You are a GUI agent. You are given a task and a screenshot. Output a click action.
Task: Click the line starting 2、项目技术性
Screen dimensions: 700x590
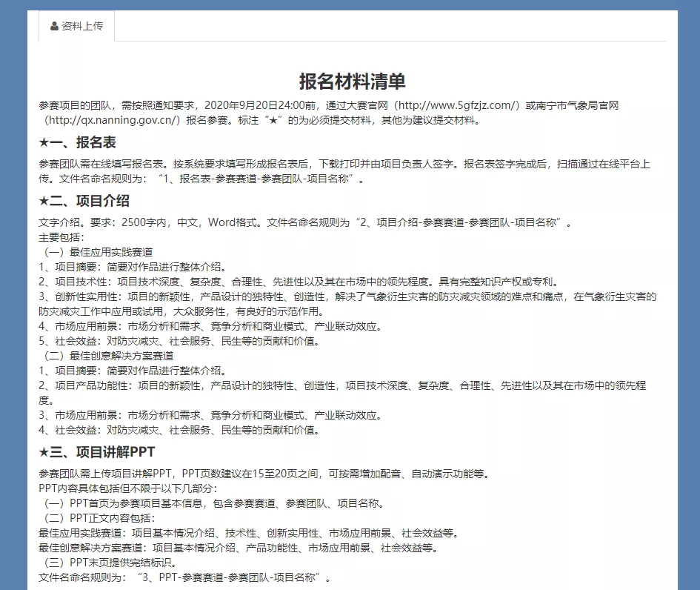299,282
